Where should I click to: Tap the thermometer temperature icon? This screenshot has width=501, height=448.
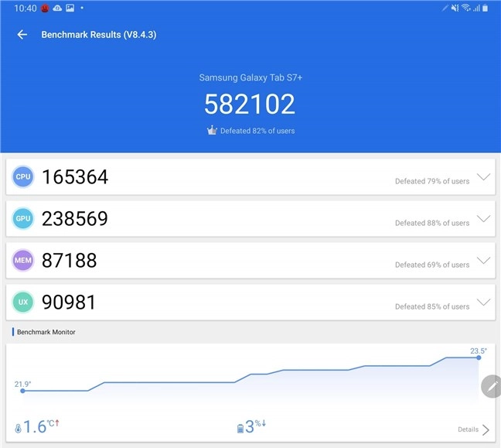pos(18,429)
